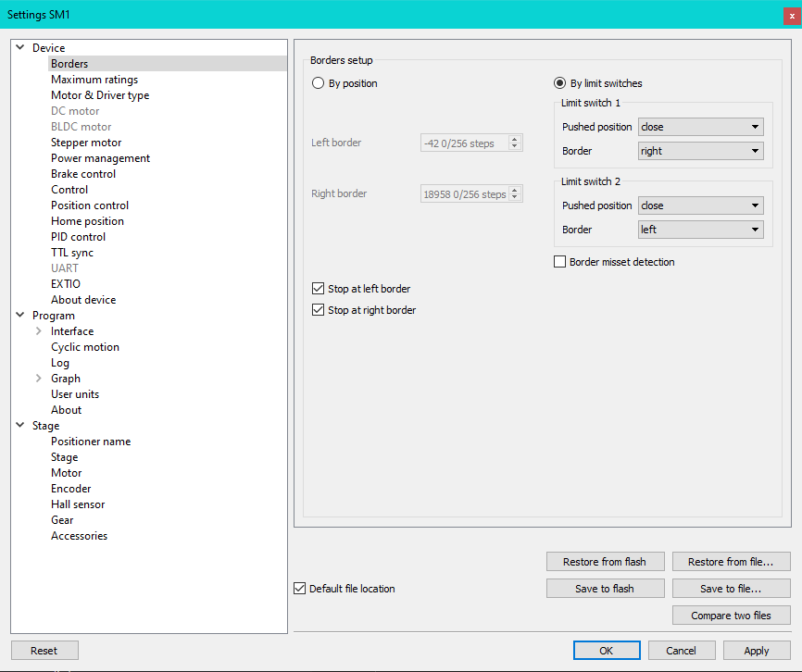Open the Cyclic motion page

(85, 346)
